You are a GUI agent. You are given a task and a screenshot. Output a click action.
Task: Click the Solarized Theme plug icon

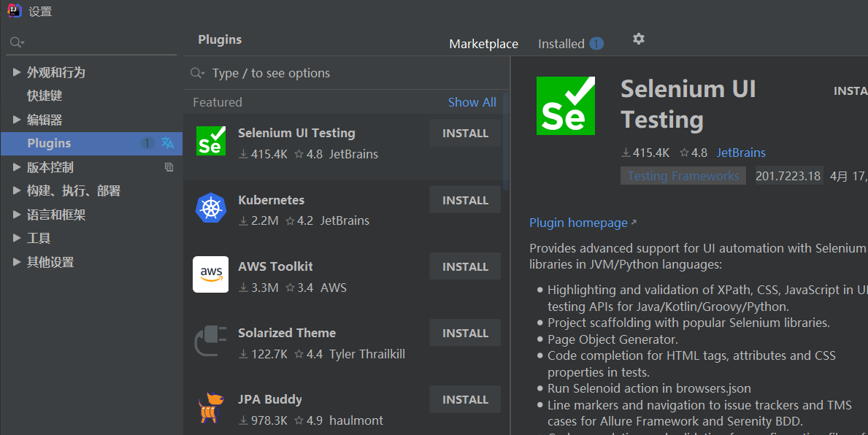[211, 341]
